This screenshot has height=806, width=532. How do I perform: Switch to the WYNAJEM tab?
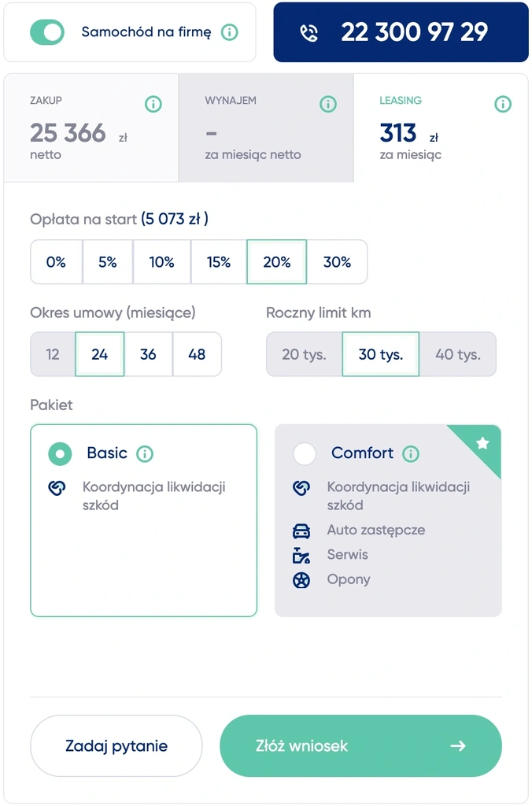coord(266,128)
